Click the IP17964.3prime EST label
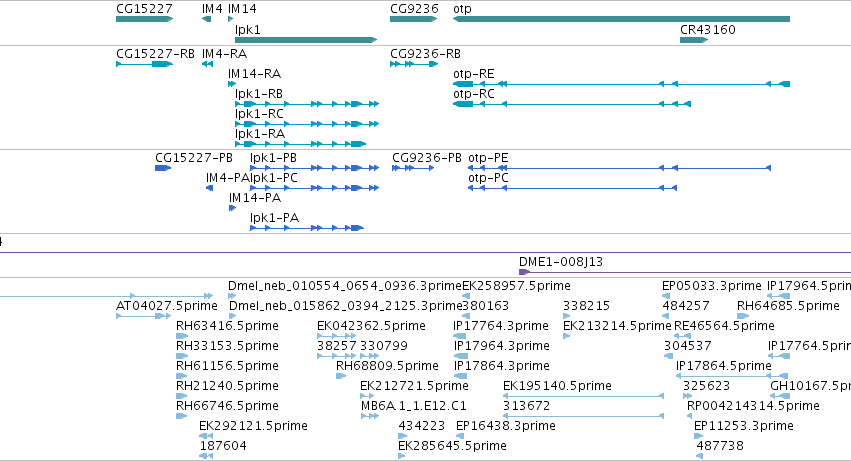This screenshot has height=461, width=851. [x=501, y=346]
